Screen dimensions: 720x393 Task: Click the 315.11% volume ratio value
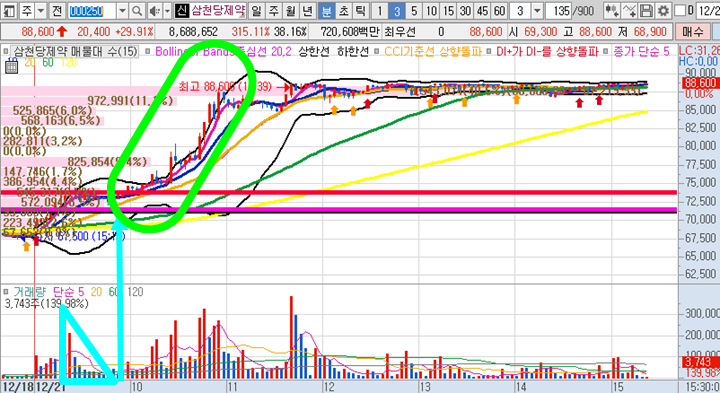(251, 32)
